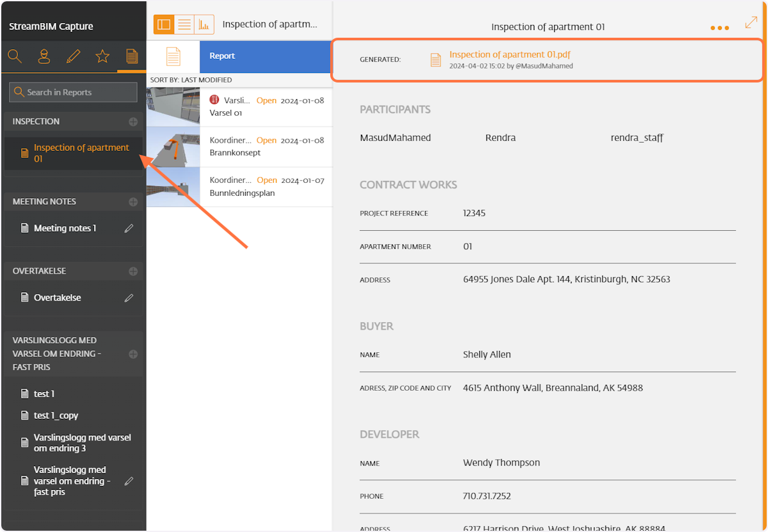Add new report under OVERTAKELSE
Viewport: 768px width, 532px height.
click(133, 271)
